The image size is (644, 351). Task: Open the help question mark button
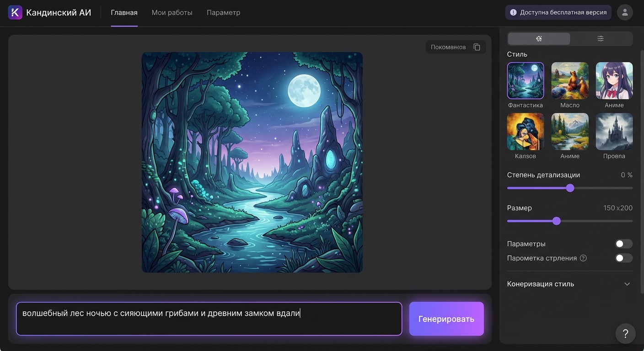click(x=625, y=334)
